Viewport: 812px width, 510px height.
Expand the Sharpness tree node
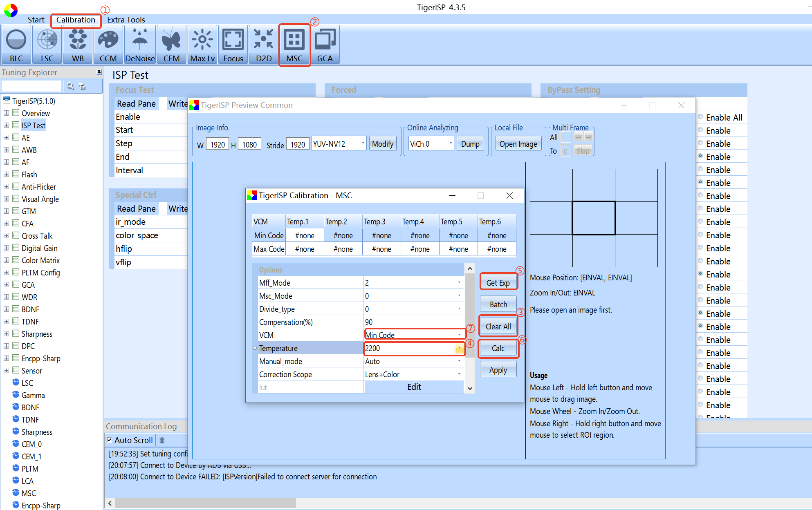[x=6, y=334]
